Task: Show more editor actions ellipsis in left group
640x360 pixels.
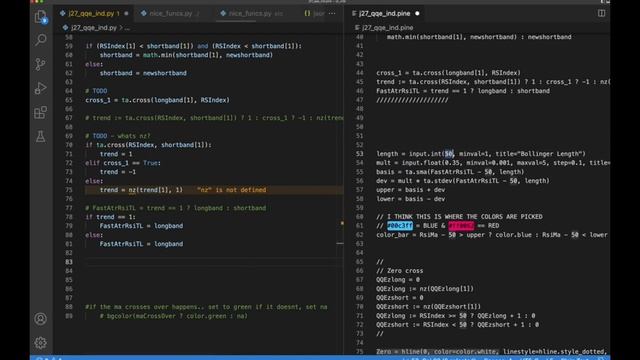Action: [x=332, y=13]
